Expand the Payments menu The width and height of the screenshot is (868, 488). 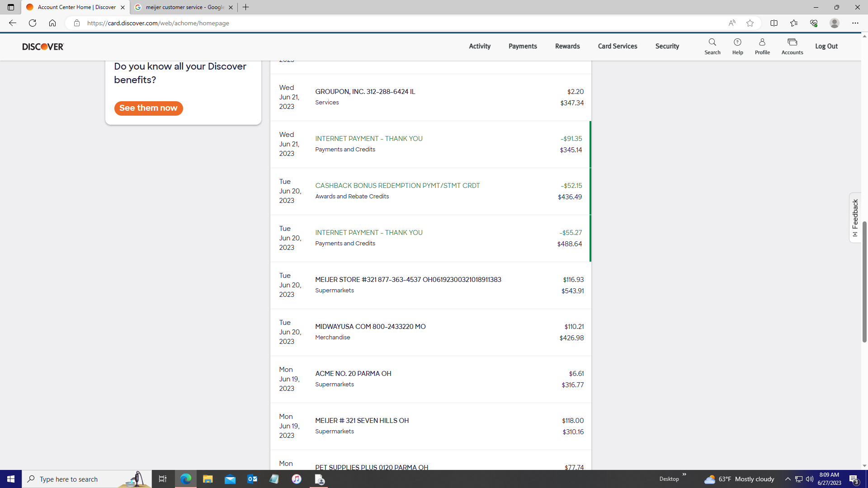click(522, 46)
